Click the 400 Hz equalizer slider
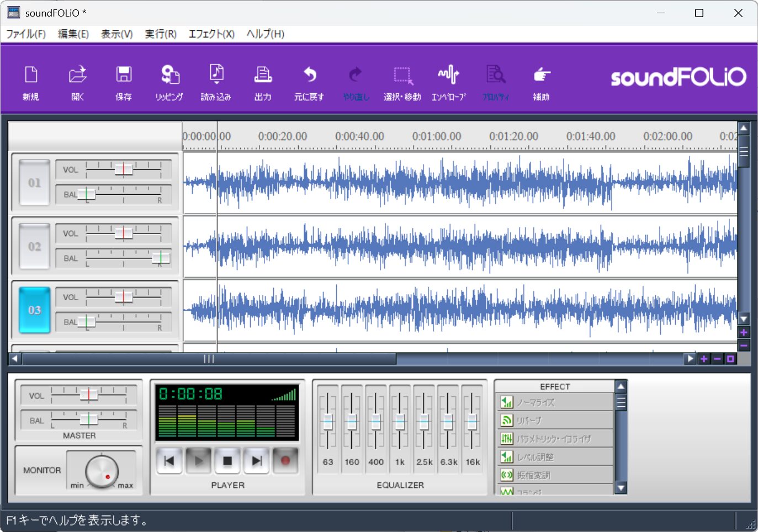The height and width of the screenshot is (532, 758). click(x=376, y=422)
